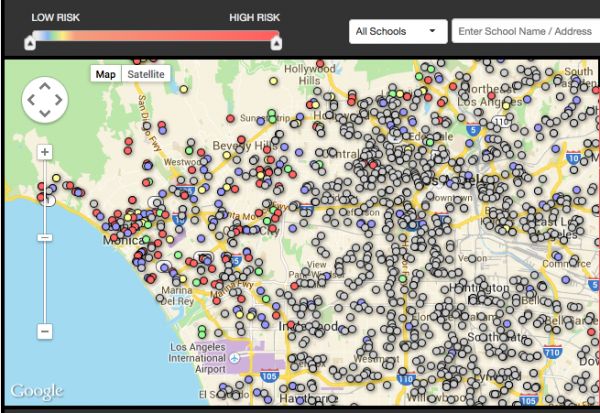This screenshot has width=600, height=413.
Task: Pan the map left with the arrow control
Action: tap(31, 100)
